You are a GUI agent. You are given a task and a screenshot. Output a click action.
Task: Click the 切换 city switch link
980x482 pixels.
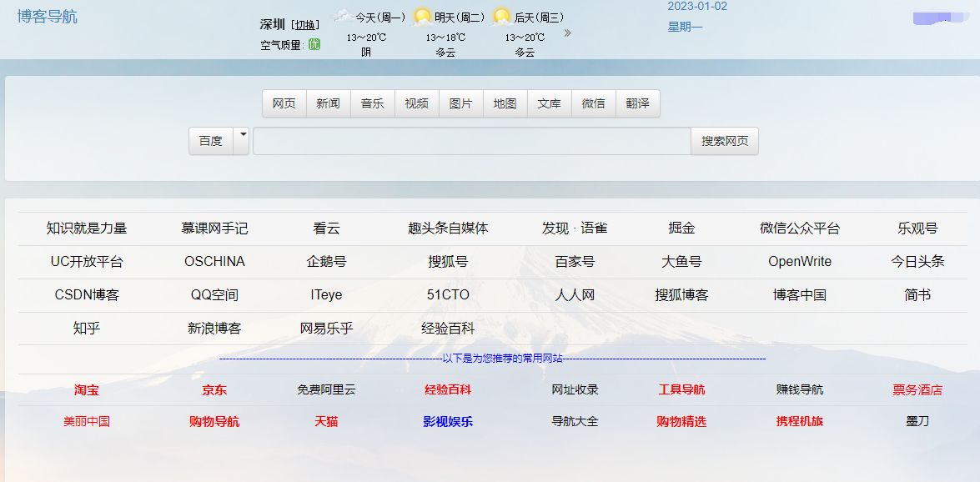[x=305, y=25]
